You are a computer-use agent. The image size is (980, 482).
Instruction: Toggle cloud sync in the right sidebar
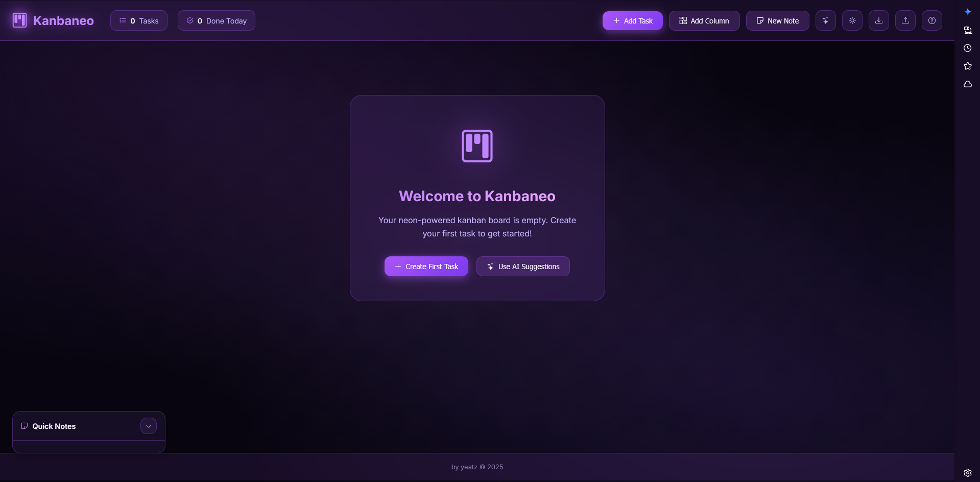coord(968,84)
